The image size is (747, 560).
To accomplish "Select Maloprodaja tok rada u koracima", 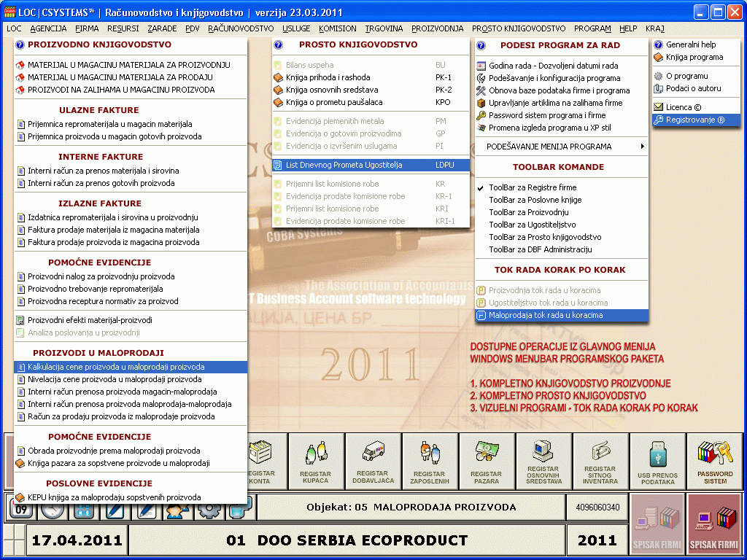I will pos(562,315).
